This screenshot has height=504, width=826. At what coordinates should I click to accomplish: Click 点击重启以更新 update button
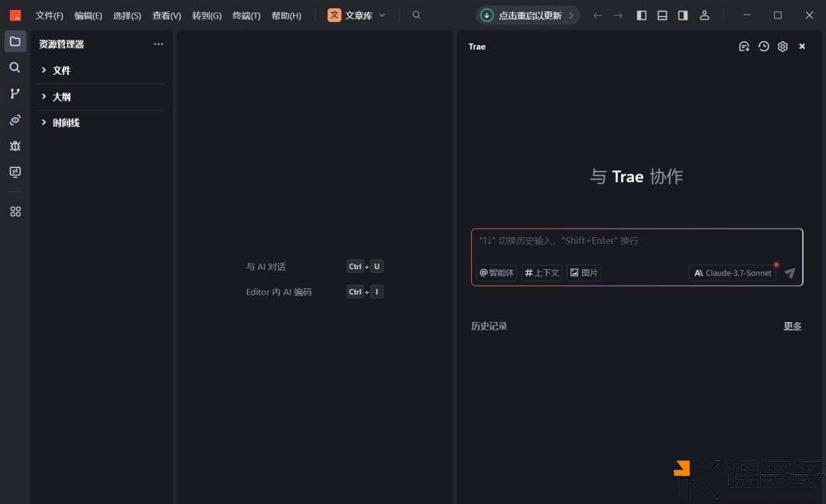[527, 15]
